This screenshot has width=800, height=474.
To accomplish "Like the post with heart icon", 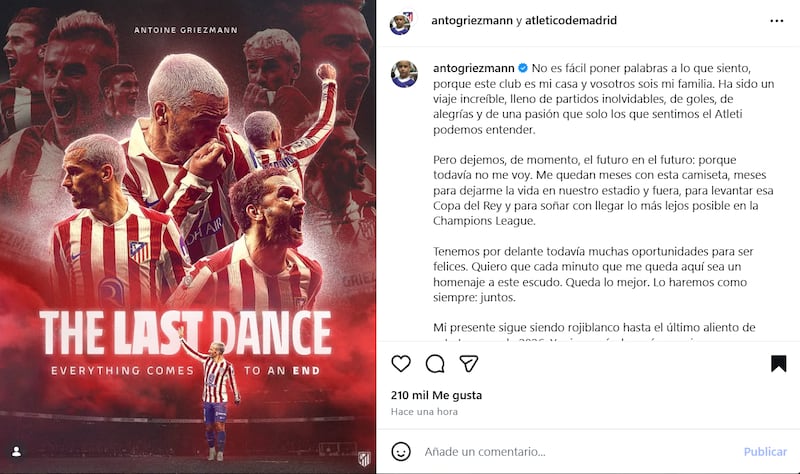I will (x=401, y=364).
